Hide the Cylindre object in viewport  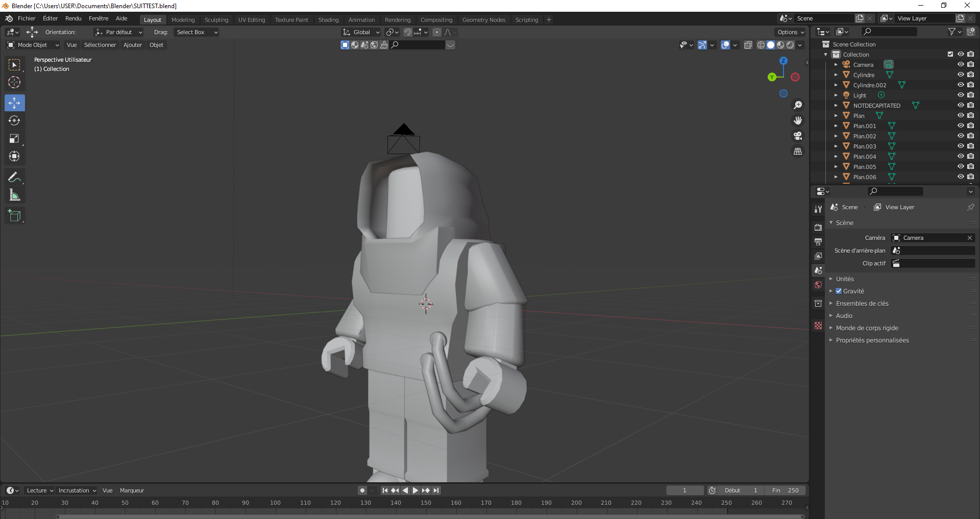point(960,75)
